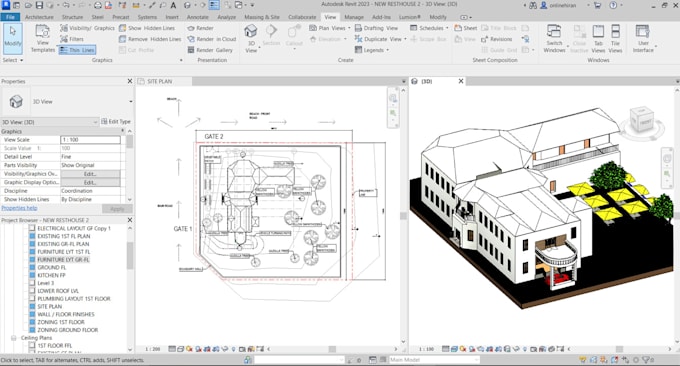Arrange windows with Tab Views
This screenshot has width=680, height=366.
tap(598, 39)
